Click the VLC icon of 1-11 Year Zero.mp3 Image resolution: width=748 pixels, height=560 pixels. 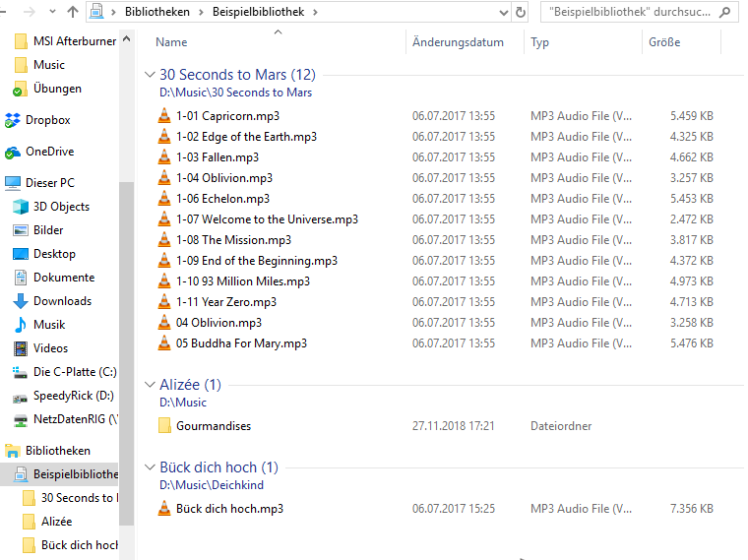(x=164, y=302)
